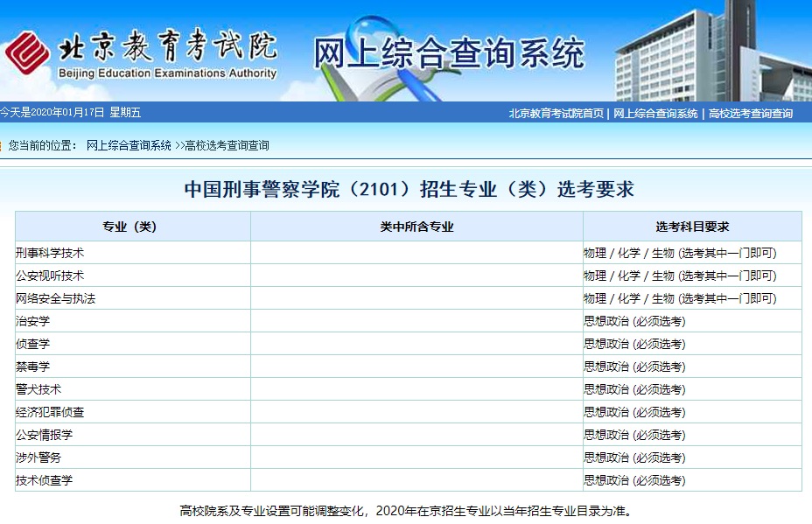Select the 警犬技术 row cell

click(133, 389)
